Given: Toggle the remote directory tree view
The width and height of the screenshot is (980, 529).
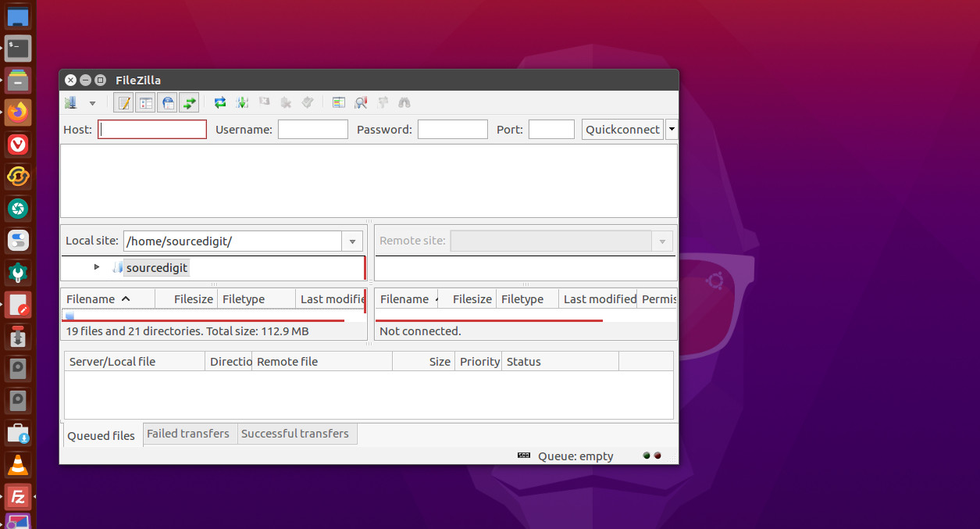Looking at the screenshot, I should pyautogui.click(x=168, y=102).
